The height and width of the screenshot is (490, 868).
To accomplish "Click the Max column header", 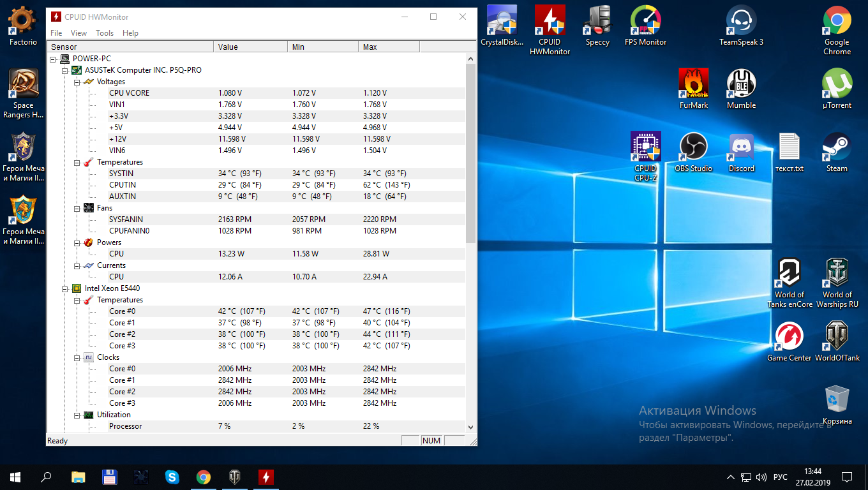I will [x=389, y=47].
